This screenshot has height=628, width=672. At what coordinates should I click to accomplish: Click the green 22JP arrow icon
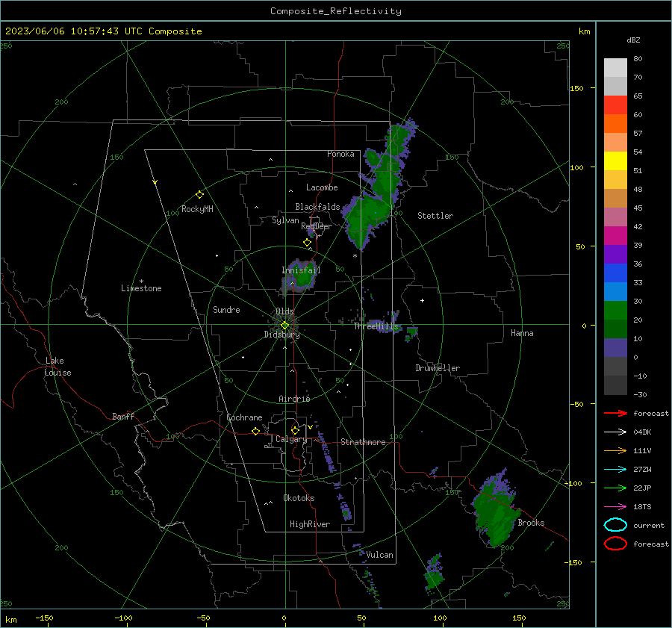coord(615,488)
